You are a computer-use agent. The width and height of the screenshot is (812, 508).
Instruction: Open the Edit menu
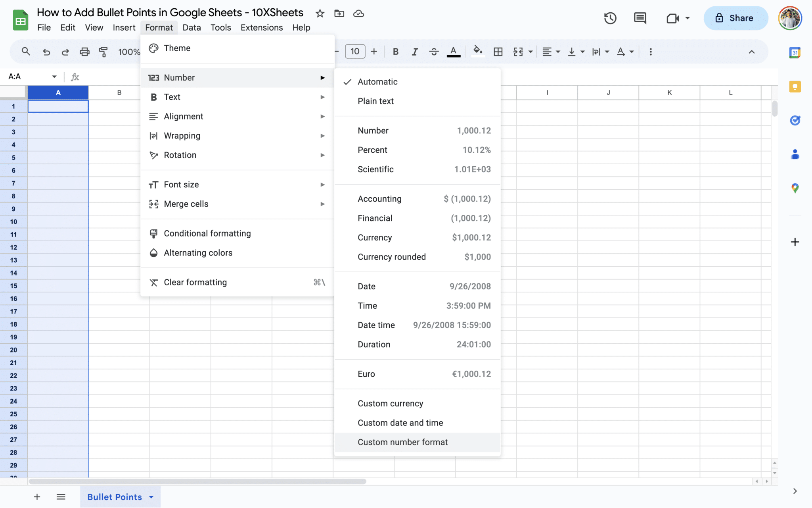[68, 27]
